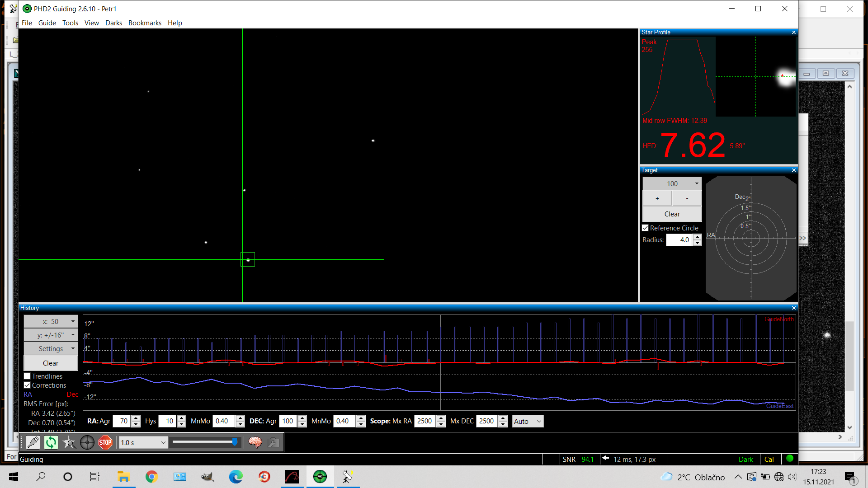Click the Connect Equipment toolbar icon
The width and height of the screenshot is (868, 488).
[33, 442]
